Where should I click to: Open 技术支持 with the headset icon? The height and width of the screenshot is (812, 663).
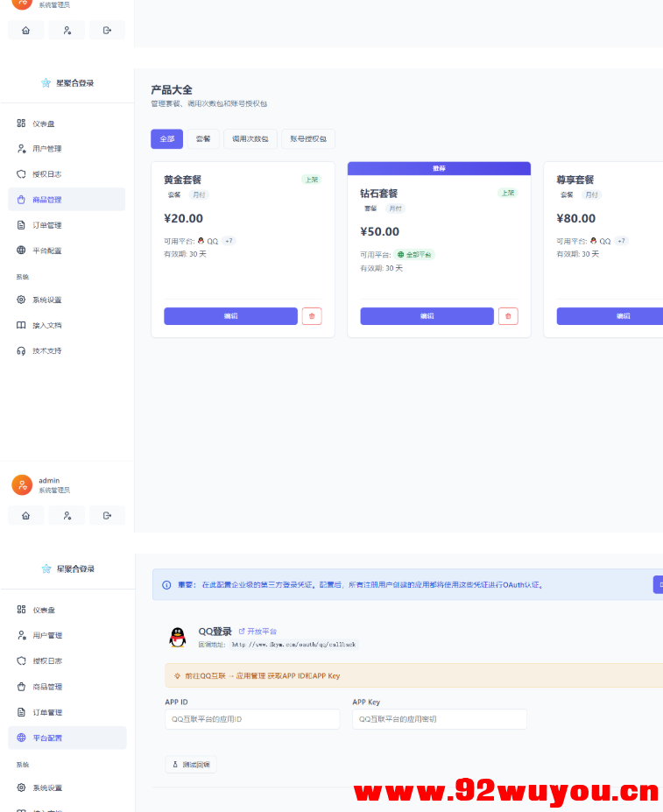47,350
